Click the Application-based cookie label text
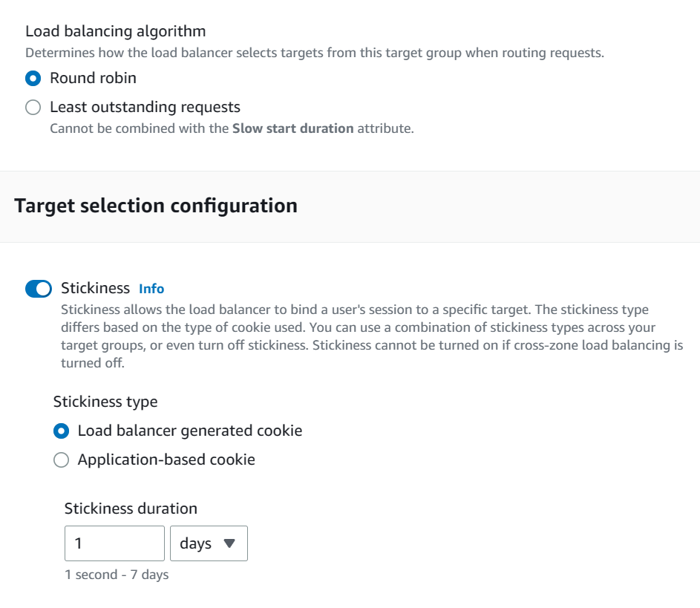700x608 pixels. click(166, 460)
